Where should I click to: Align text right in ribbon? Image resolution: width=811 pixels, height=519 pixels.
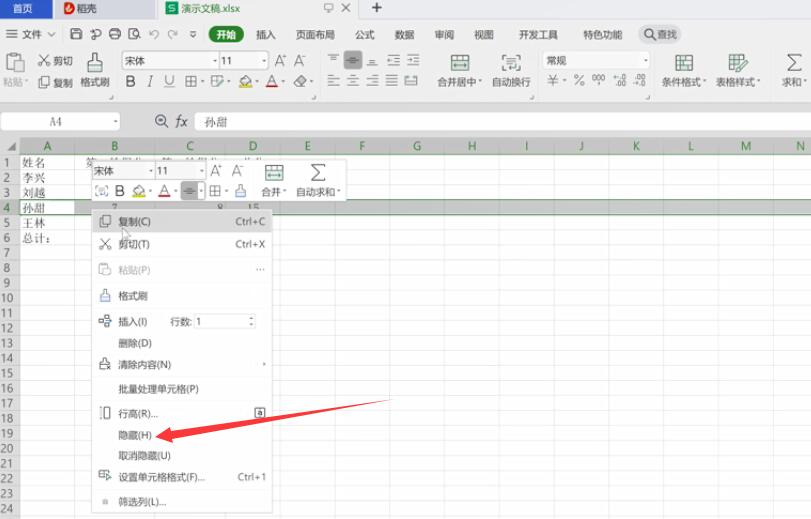[372, 81]
